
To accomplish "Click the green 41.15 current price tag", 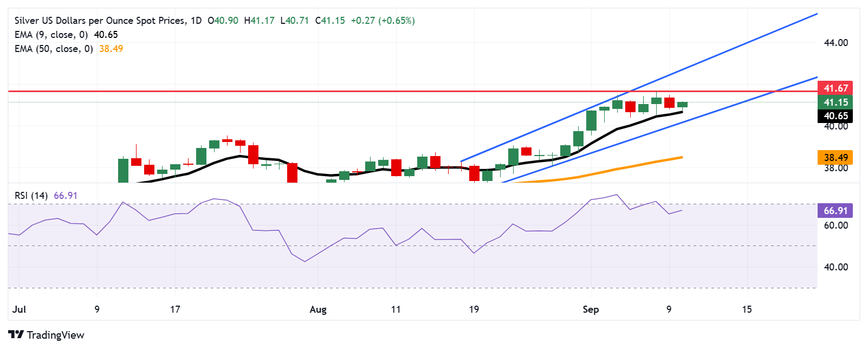I will coord(835,102).
